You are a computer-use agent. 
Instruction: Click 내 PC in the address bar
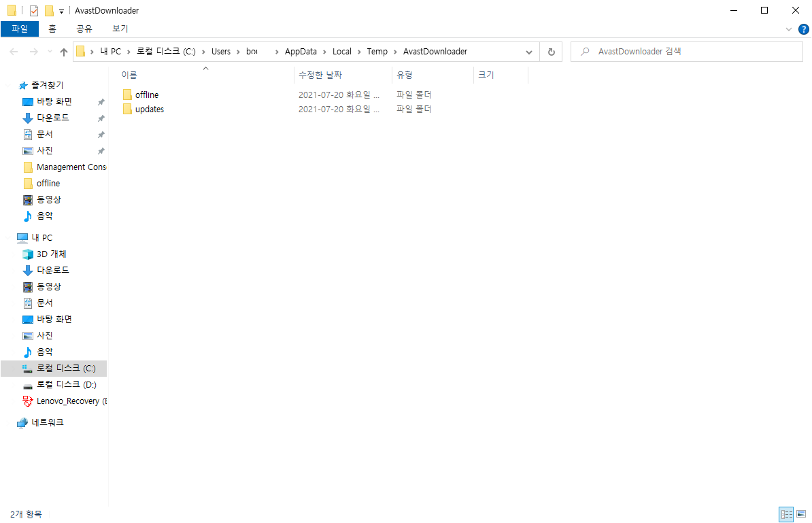click(110, 52)
